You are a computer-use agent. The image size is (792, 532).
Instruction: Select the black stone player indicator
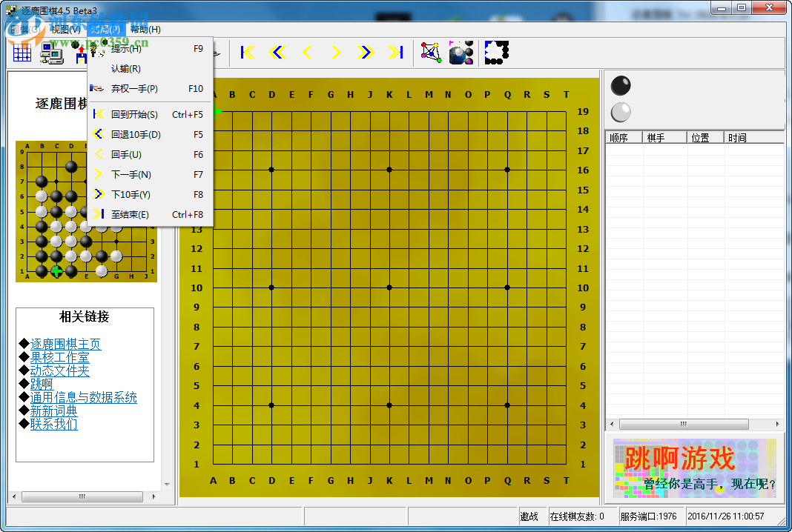tap(620, 86)
